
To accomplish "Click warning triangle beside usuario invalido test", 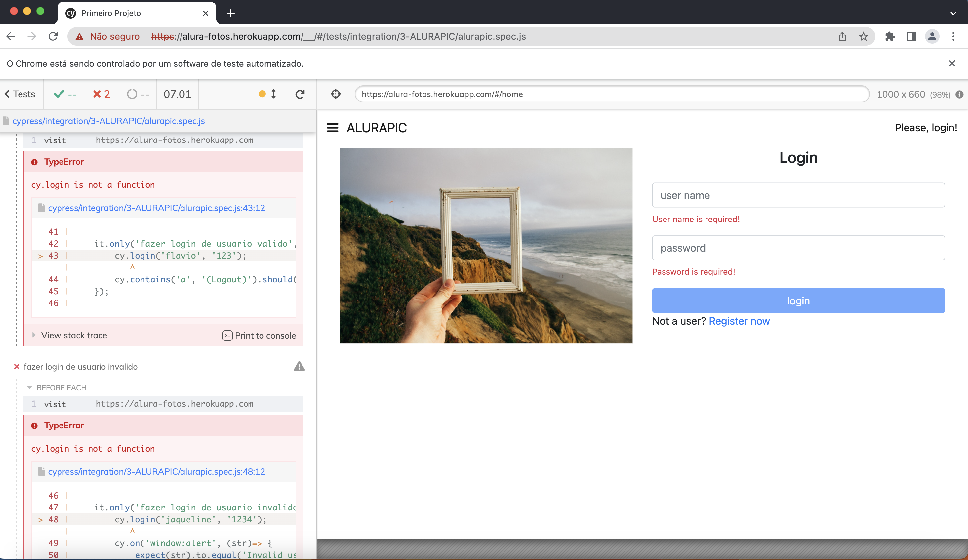I will point(299,366).
